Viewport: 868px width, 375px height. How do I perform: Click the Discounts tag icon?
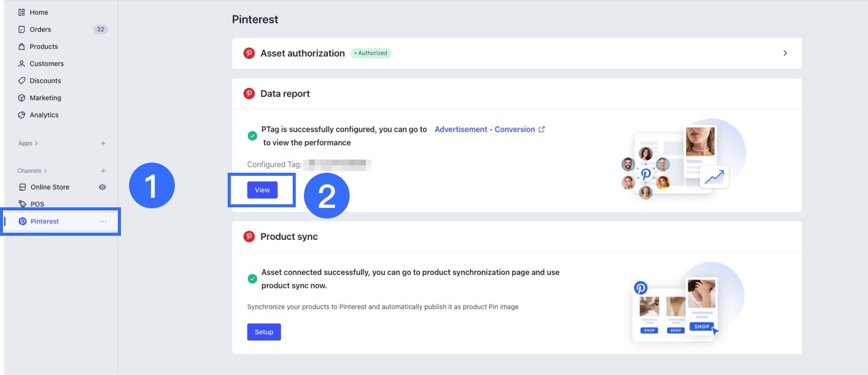[21, 81]
